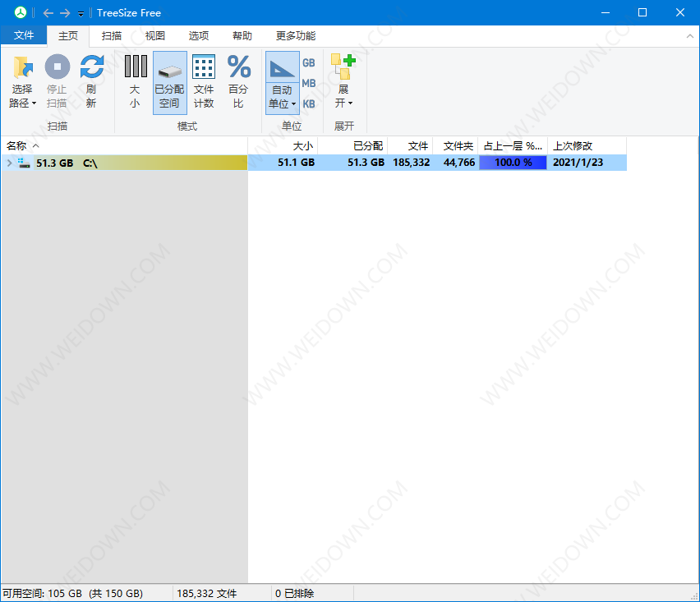Go back with the left arrow
The height and width of the screenshot is (602, 700).
(x=48, y=13)
